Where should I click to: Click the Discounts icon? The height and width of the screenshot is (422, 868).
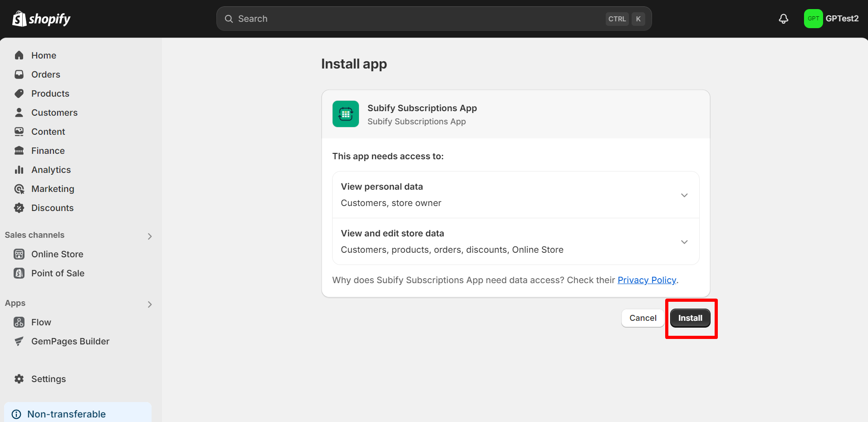coord(19,207)
